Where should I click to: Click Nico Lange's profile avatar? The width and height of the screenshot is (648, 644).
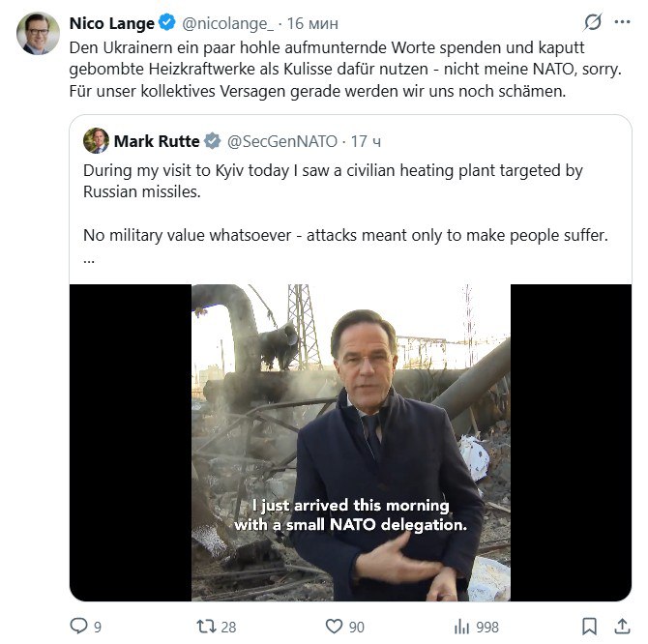pyautogui.click(x=37, y=34)
